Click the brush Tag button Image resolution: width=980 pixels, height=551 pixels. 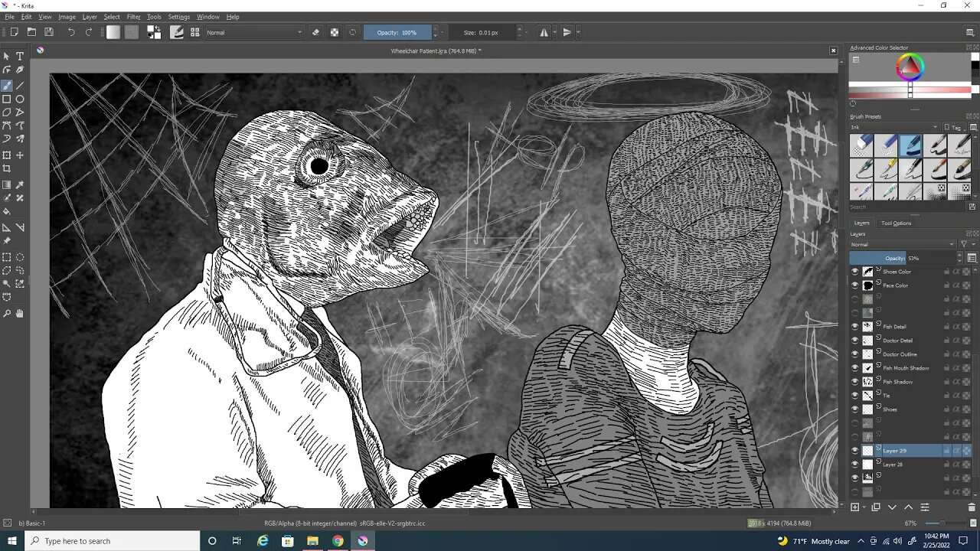(954, 127)
